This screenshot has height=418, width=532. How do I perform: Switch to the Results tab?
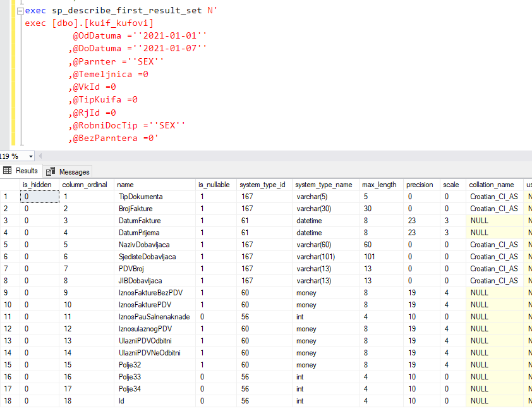click(x=21, y=171)
